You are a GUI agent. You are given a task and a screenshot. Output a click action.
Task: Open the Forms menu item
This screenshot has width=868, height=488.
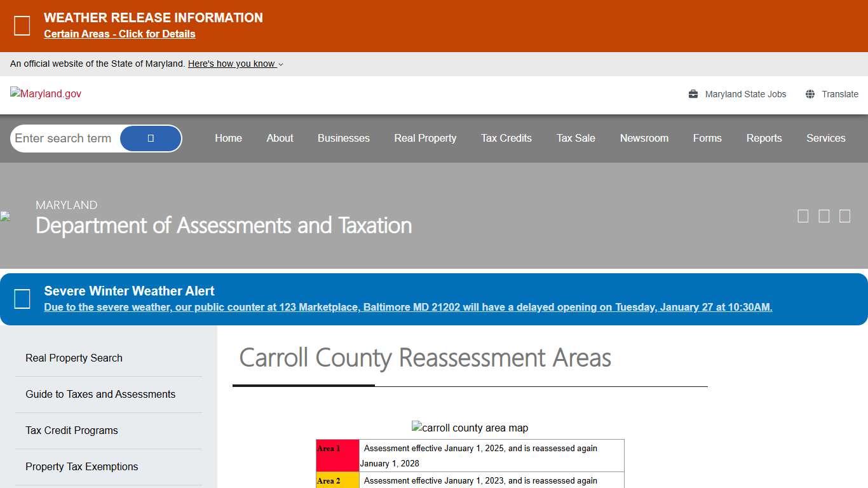(707, 138)
